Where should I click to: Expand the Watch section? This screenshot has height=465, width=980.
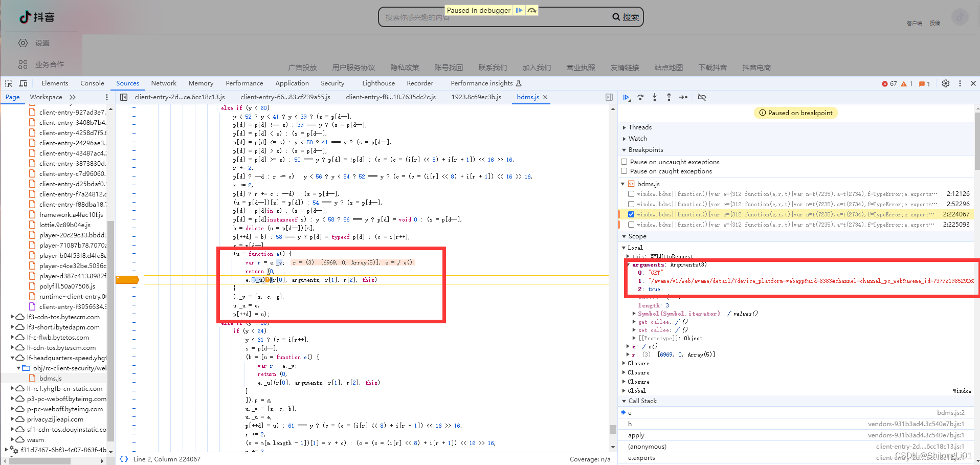[637, 139]
